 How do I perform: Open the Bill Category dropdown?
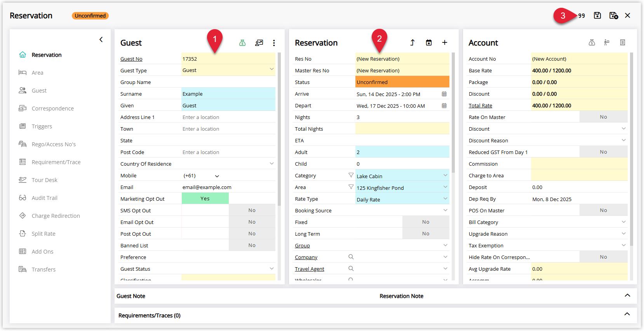580,222
